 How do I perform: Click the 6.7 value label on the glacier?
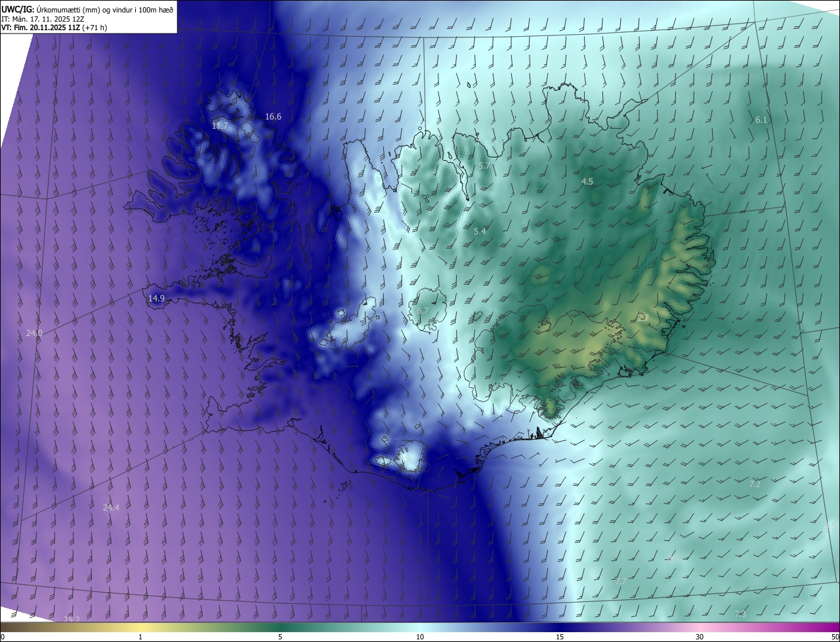pyautogui.click(x=423, y=310)
